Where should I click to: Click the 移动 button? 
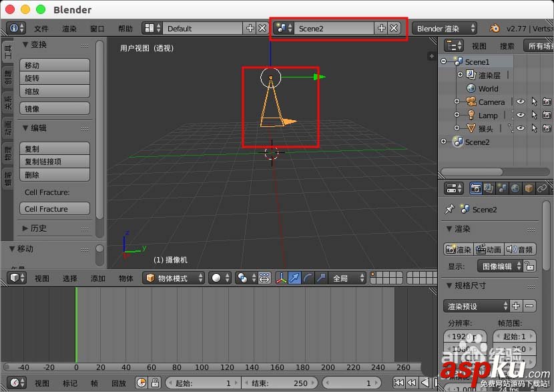click(x=55, y=65)
